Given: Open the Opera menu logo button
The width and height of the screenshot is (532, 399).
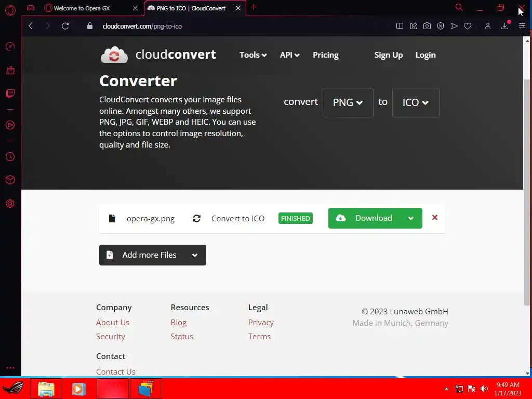Looking at the screenshot, I should [10, 10].
